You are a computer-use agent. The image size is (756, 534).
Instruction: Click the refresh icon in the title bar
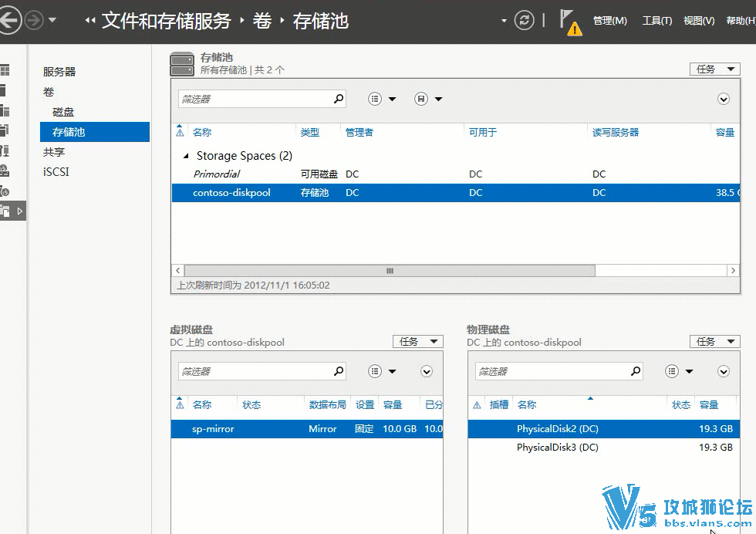pos(525,21)
